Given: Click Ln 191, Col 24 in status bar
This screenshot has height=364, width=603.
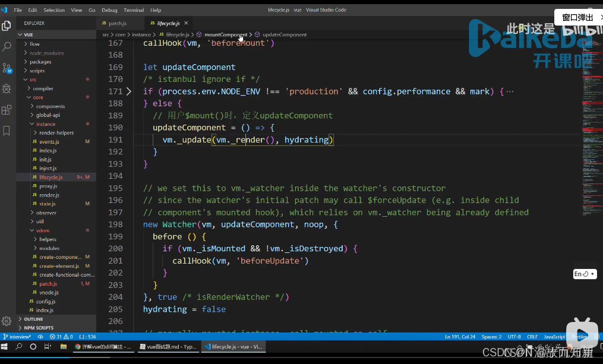Looking at the screenshot, I should pyautogui.click(x=460, y=337).
